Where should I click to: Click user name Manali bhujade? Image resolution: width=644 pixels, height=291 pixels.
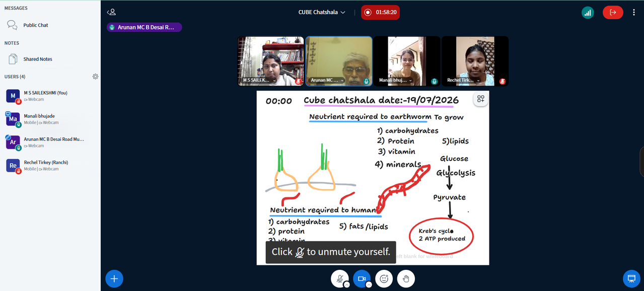39,116
